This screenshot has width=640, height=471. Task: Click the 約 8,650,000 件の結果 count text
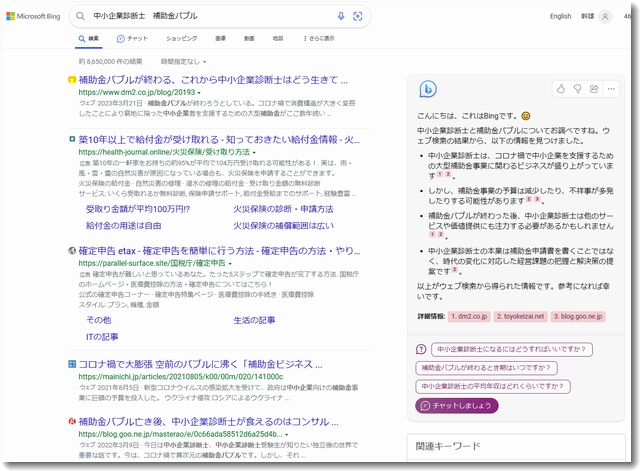110,62
